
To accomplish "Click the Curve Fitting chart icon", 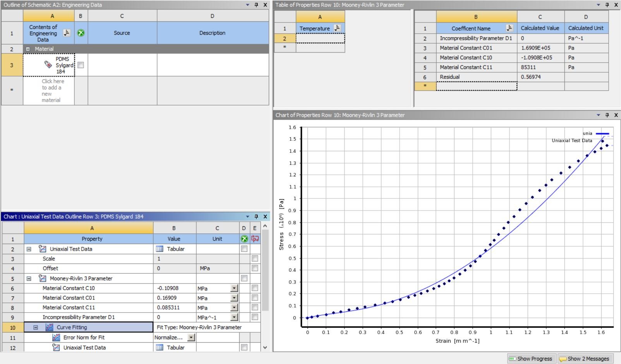I will pyautogui.click(x=49, y=327).
